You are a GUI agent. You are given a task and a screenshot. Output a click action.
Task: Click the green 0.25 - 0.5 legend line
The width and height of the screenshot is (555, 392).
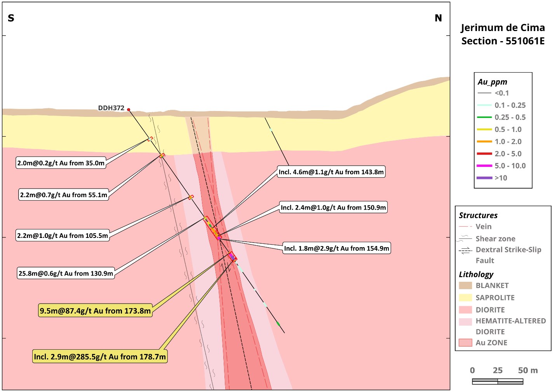click(x=484, y=117)
